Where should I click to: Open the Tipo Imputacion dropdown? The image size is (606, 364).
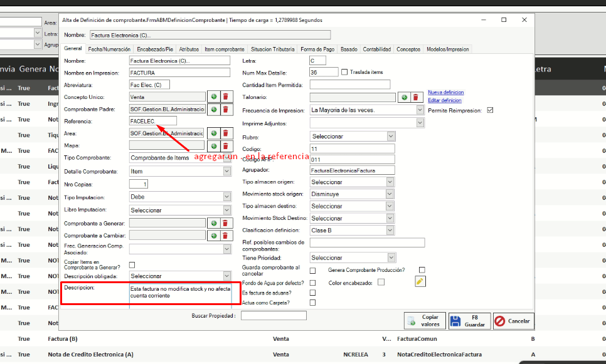coord(227,197)
